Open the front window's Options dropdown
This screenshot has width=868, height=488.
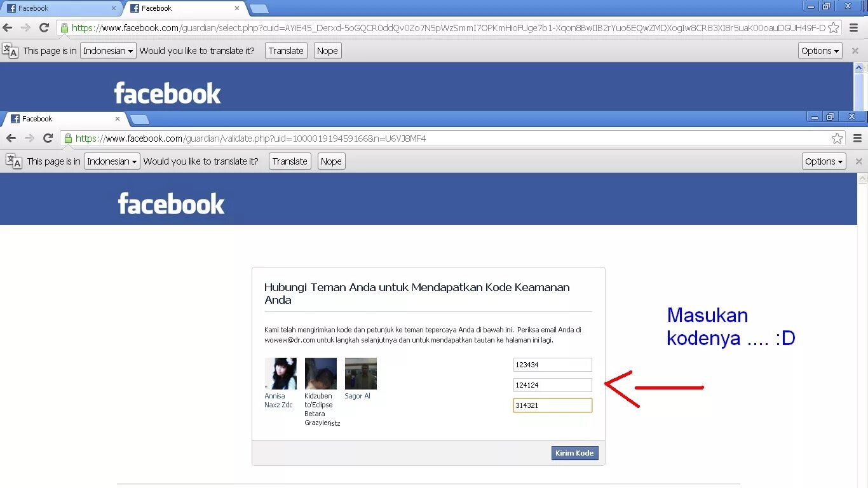point(824,161)
